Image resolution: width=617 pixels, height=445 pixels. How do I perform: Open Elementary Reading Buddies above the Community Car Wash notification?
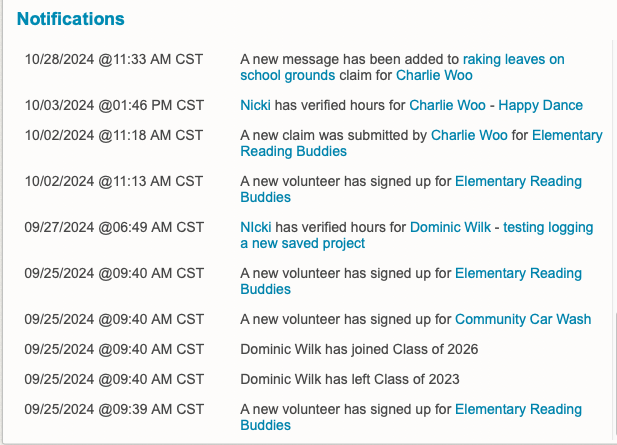518,273
